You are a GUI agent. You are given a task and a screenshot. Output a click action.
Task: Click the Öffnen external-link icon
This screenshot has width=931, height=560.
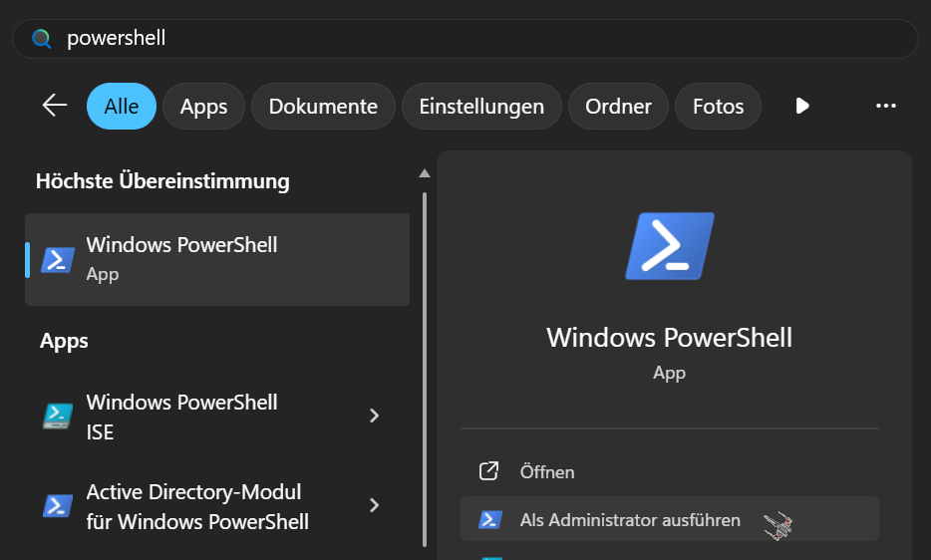[x=488, y=471]
